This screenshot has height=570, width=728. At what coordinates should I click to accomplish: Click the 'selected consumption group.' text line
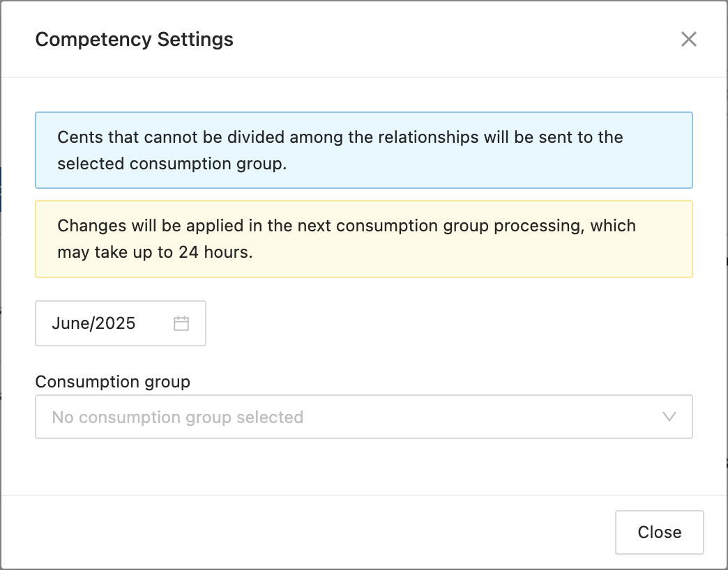[x=172, y=164]
